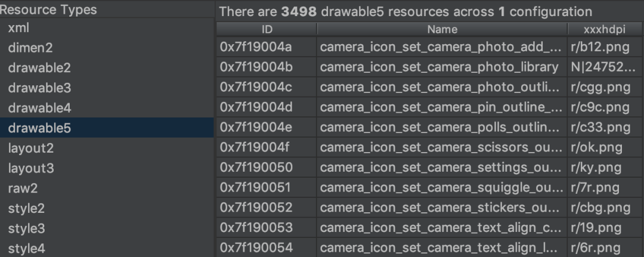This screenshot has height=257, width=644.
Task: Open style3 in the resource list
Action: pyautogui.click(x=107, y=228)
